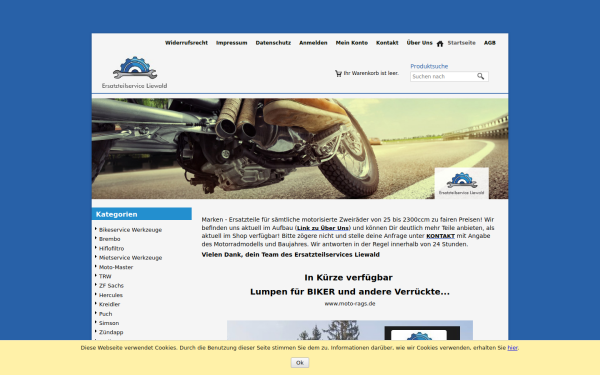Open the TRW category
This screenshot has height=375, width=600.
click(105, 277)
